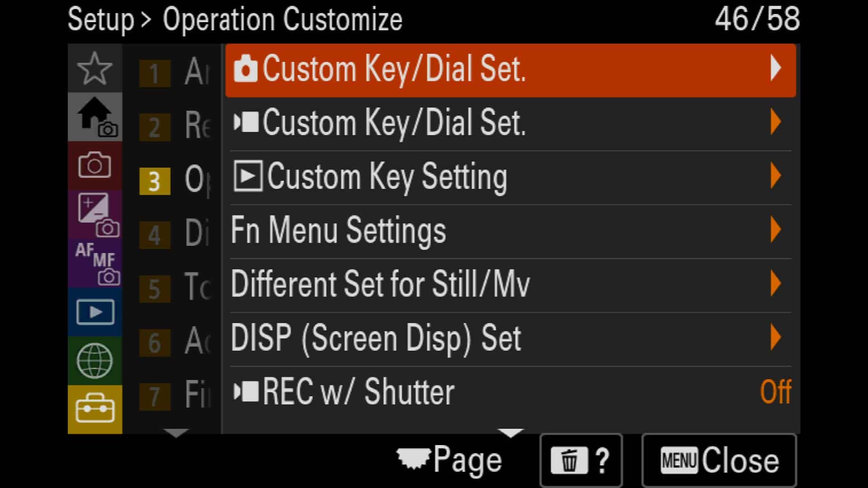Click the trash delete help icon
The width and height of the screenshot is (868, 488).
coord(581,460)
